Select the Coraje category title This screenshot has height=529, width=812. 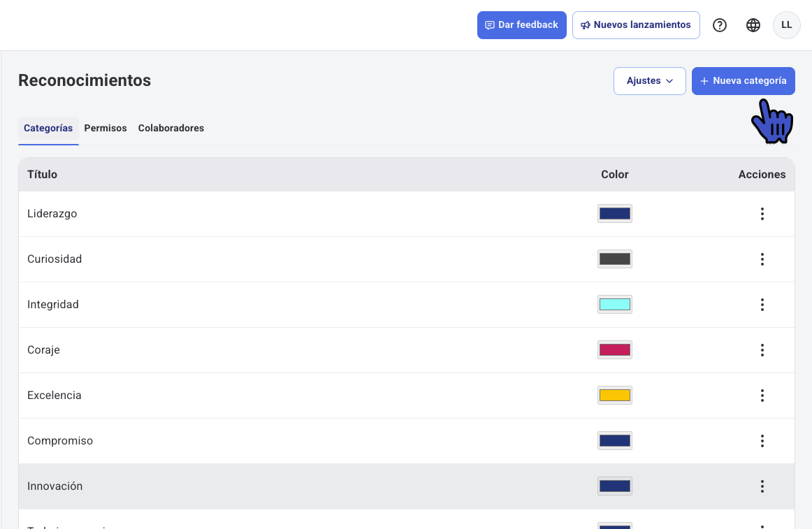point(43,350)
